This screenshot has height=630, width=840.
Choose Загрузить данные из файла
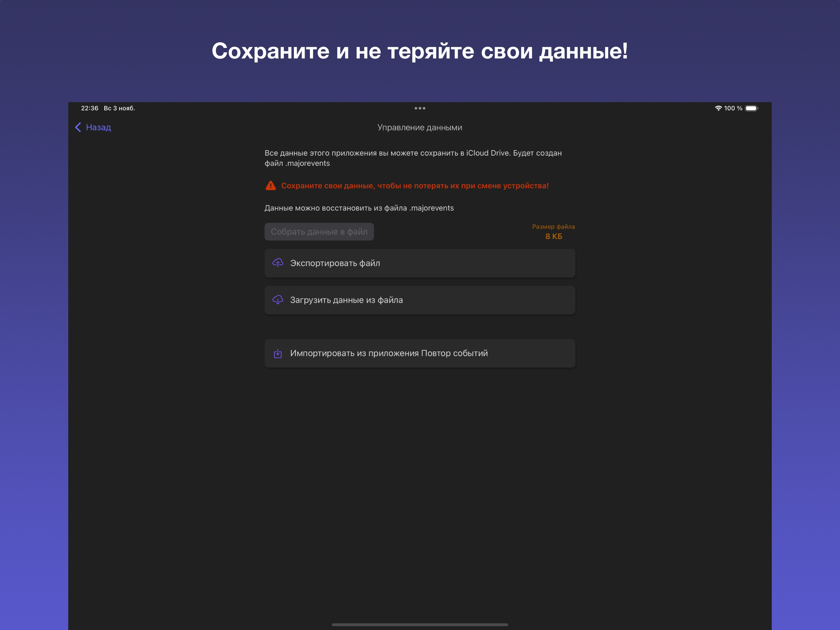click(420, 300)
